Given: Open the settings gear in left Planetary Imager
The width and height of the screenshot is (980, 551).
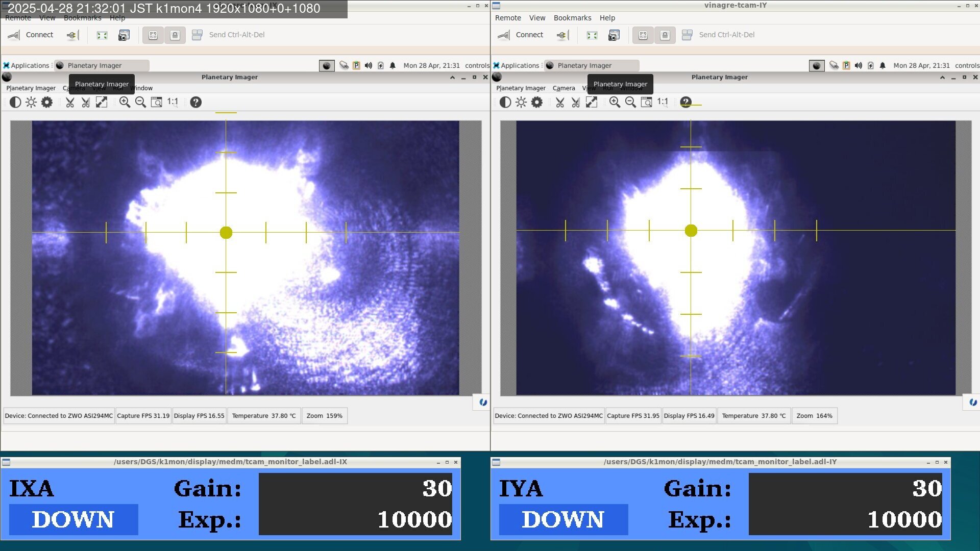Looking at the screenshot, I should [47, 102].
